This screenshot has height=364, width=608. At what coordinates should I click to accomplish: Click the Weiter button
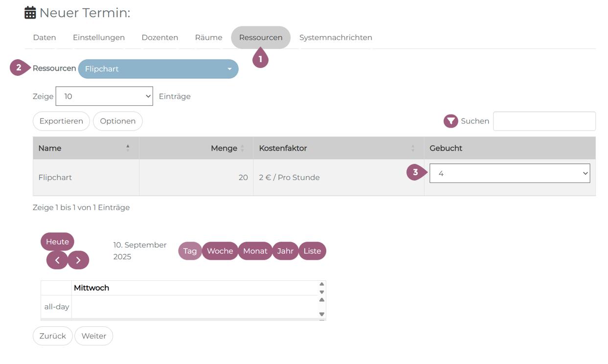point(93,336)
